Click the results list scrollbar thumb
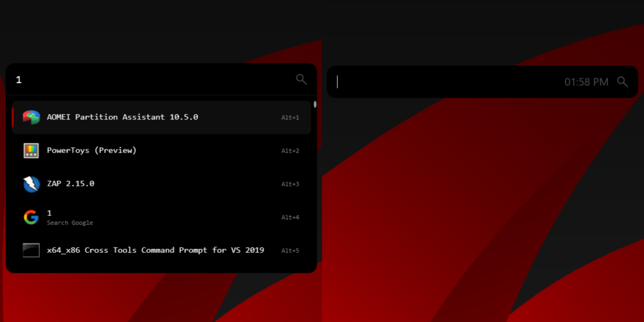Screen dimensions: 644x322 pyautogui.click(x=315, y=104)
